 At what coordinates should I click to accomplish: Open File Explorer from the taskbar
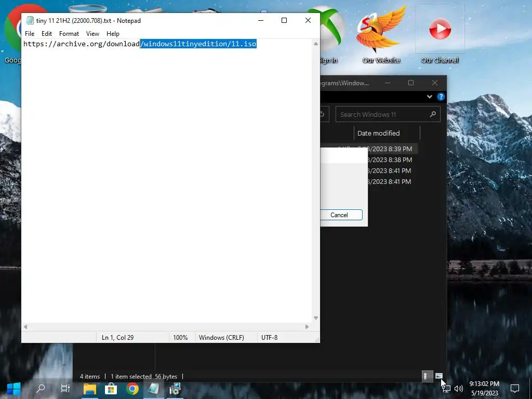90,389
